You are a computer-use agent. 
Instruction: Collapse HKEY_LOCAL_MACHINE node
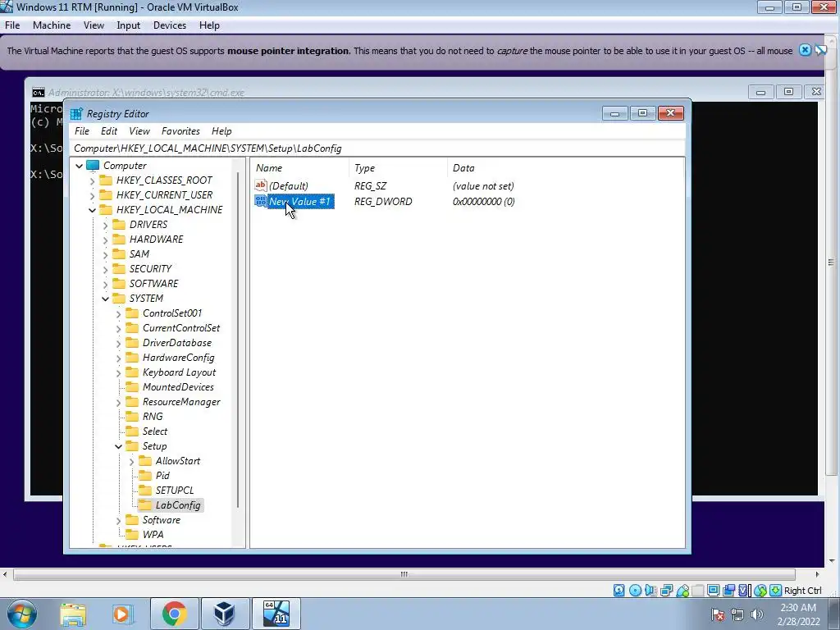[92, 210]
